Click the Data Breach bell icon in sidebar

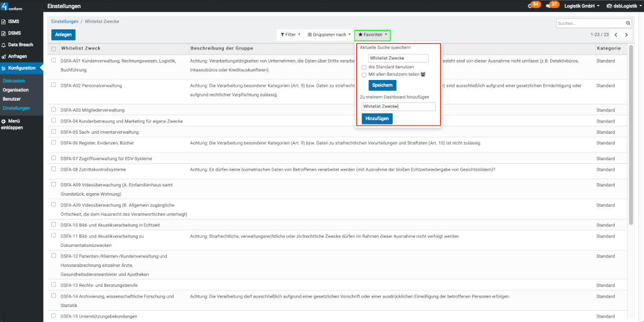(x=4, y=45)
